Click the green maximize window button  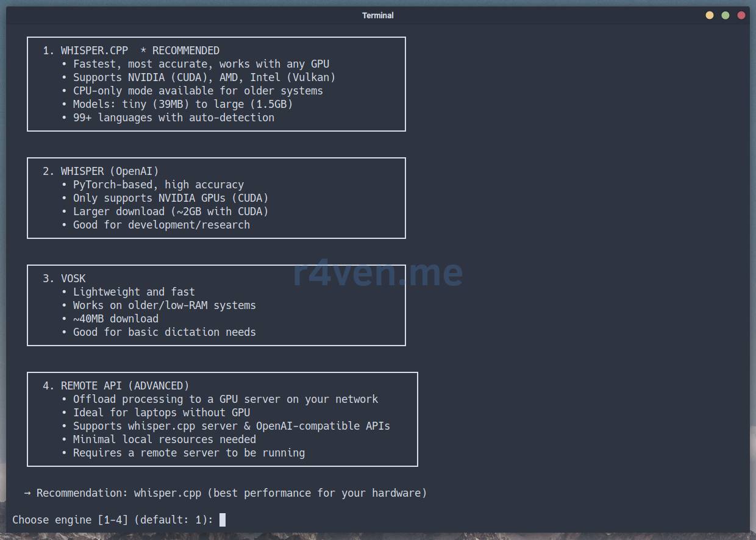pos(726,15)
